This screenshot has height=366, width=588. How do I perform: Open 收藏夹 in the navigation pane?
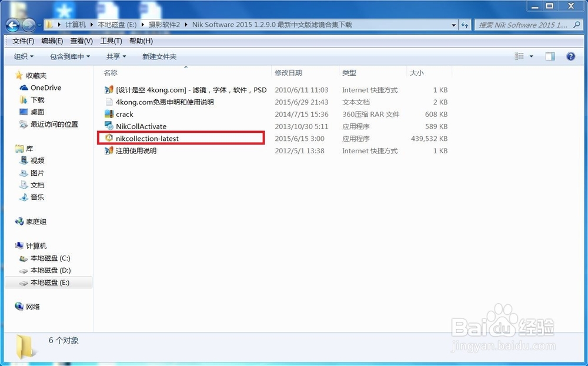click(x=36, y=76)
